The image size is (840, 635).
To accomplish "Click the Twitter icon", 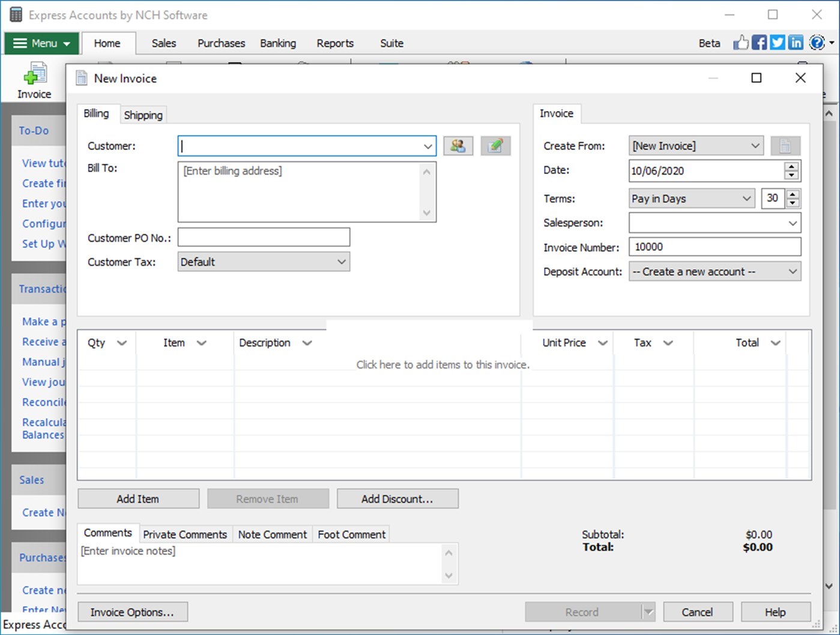I will tap(777, 42).
